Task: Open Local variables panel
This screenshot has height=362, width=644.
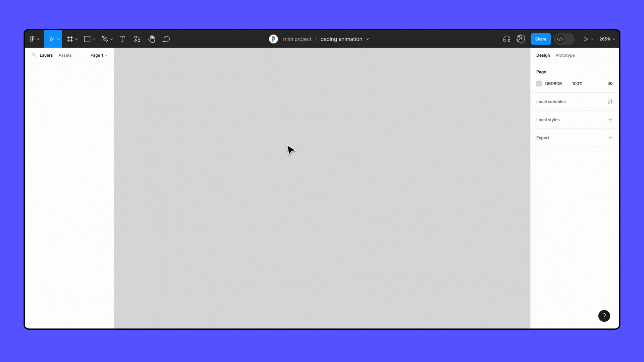Action: tap(610, 102)
